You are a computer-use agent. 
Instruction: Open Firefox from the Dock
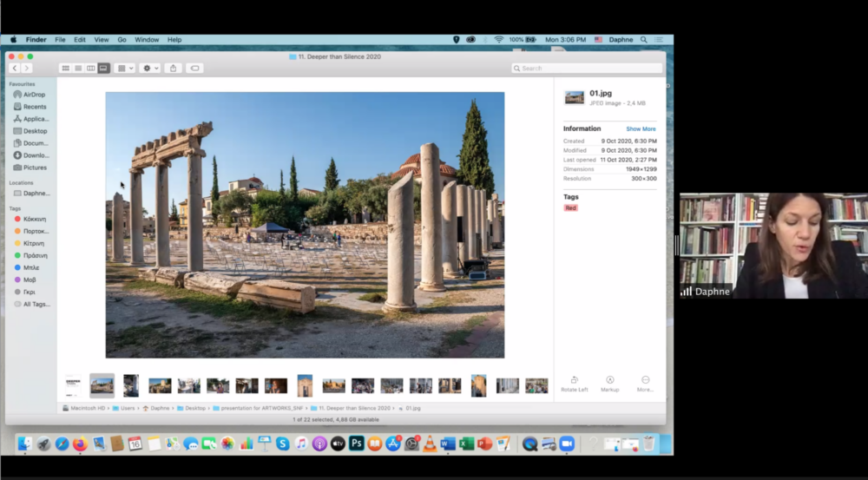pos(80,444)
